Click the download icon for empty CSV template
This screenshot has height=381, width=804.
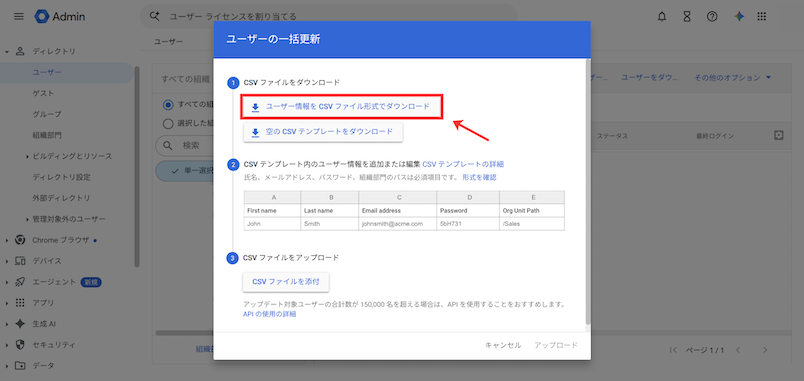click(x=255, y=132)
